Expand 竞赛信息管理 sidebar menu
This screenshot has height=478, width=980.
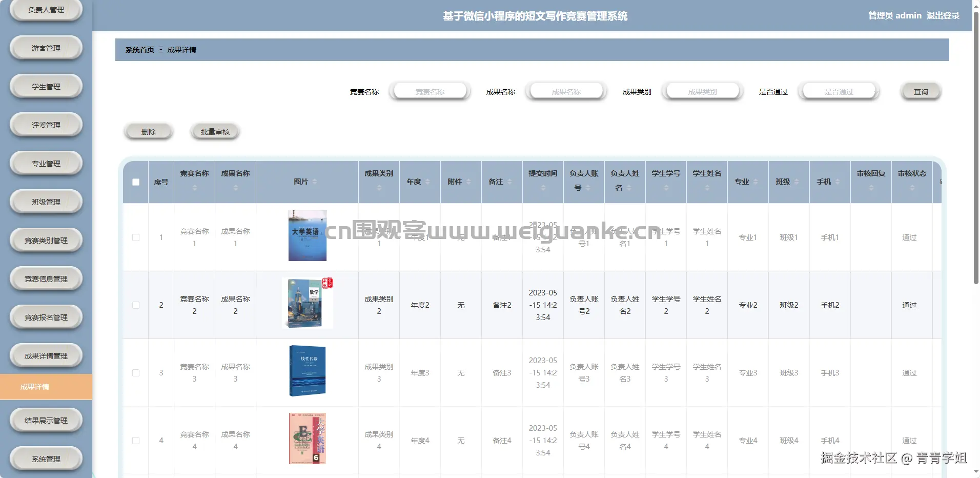tap(46, 279)
